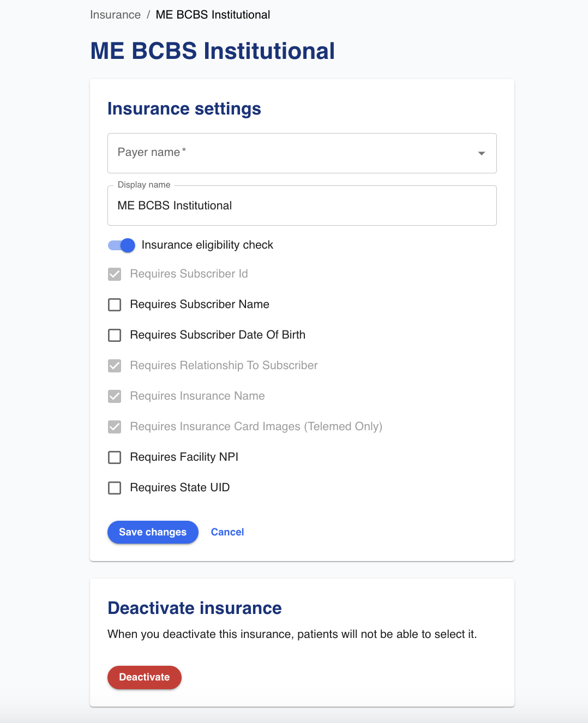
Task: Click the Requires Facility NPI label text
Action: coord(184,457)
